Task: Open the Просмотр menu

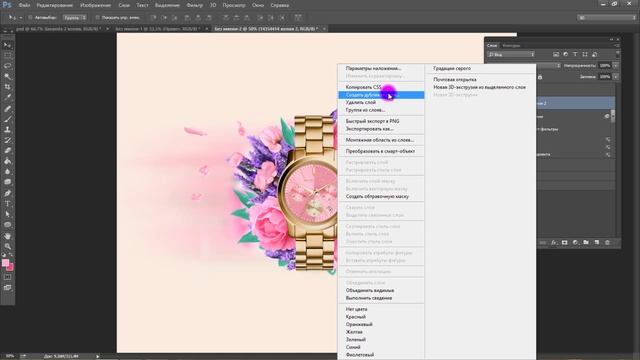Action: tap(234, 5)
